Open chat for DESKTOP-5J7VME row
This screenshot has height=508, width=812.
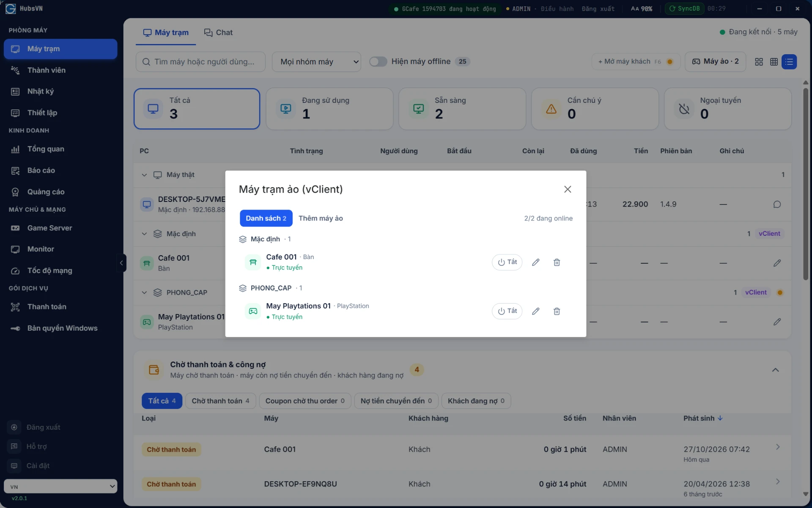pyautogui.click(x=777, y=204)
